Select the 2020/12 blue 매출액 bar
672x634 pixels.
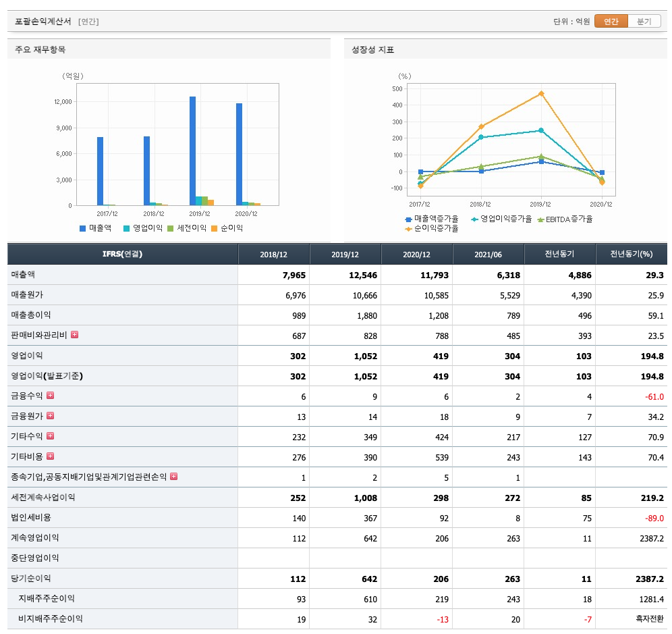[239, 155]
